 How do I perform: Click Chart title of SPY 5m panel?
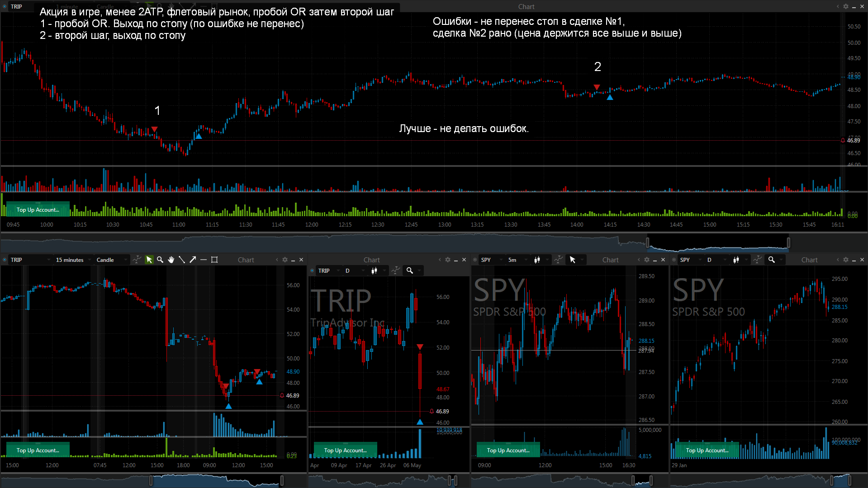pyautogui.click(x=610, y=260)
